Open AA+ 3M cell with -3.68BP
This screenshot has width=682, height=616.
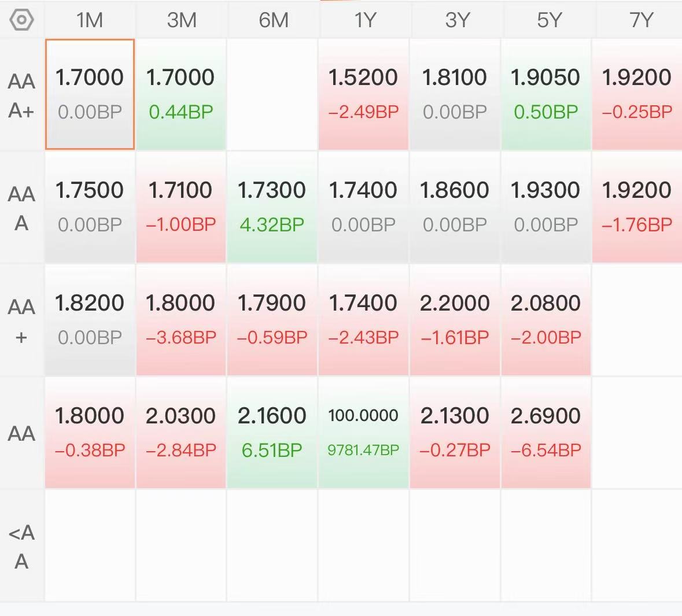[181, 320]
